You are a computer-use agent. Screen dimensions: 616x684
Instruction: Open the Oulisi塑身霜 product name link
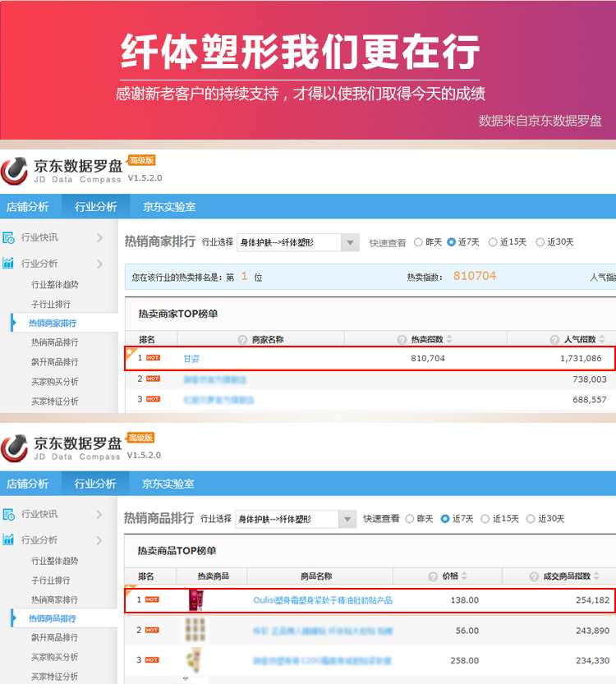pyautogui.click(x=323, y=600)
